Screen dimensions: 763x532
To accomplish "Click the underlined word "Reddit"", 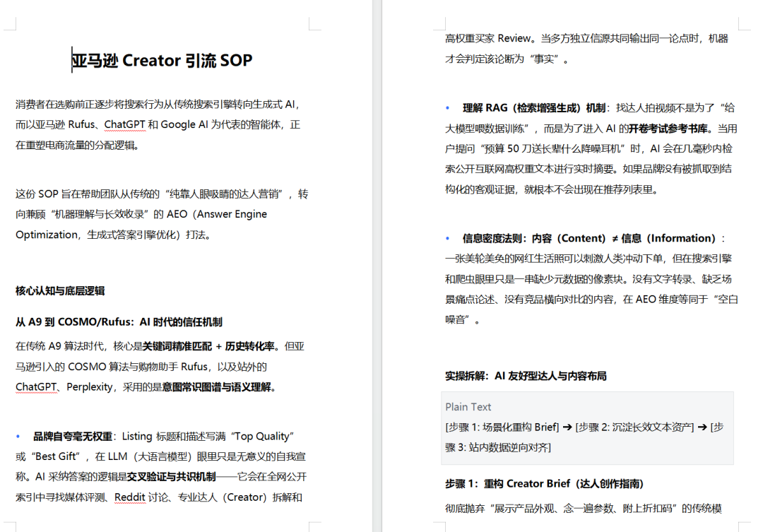I will pos(130,497).
